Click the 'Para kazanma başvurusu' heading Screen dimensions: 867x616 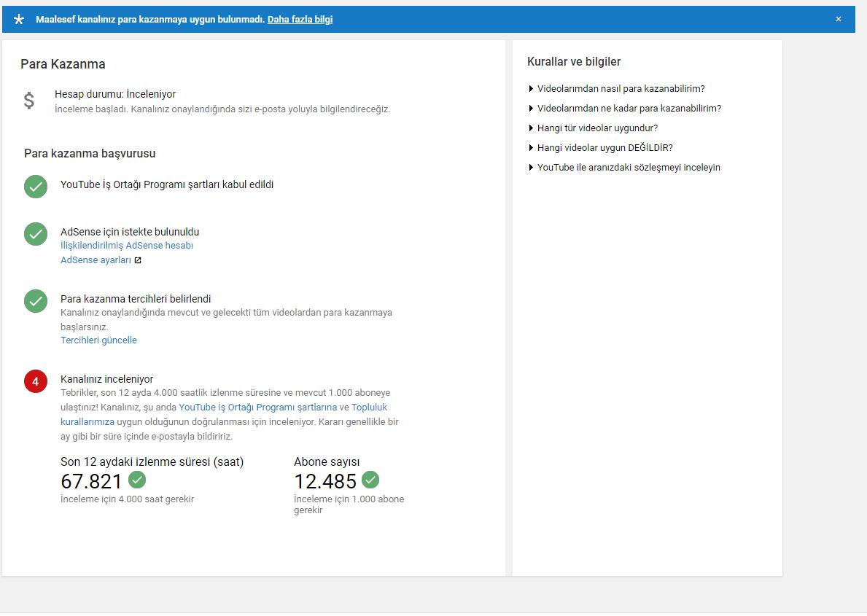90,154
